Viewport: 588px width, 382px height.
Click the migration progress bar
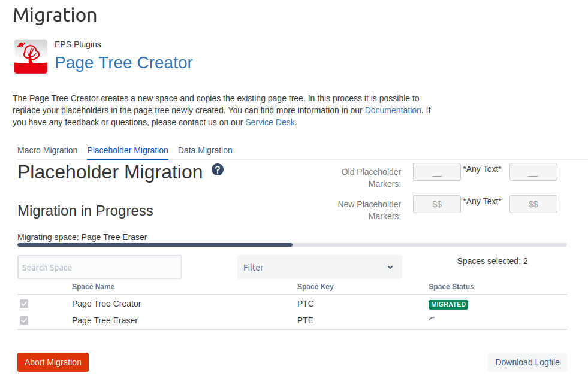tap(292, 245)
